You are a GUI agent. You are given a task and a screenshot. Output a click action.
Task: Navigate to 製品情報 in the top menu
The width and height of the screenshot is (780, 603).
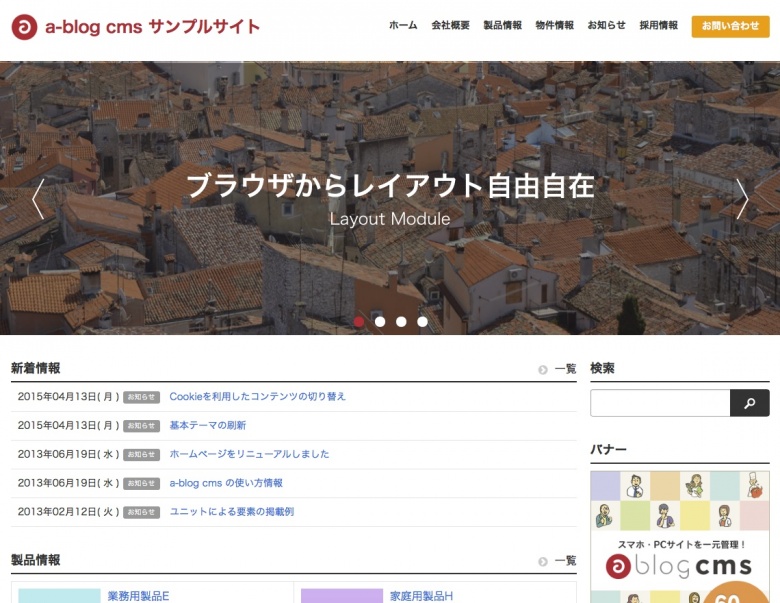502,26
